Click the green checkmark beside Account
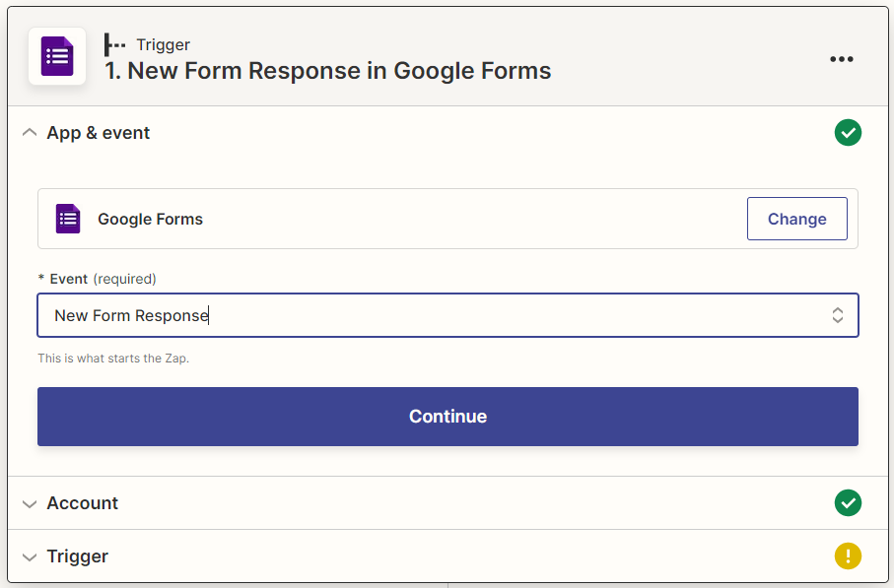The height and width of the screenshot is (588, 894). [x=848, y=503]
